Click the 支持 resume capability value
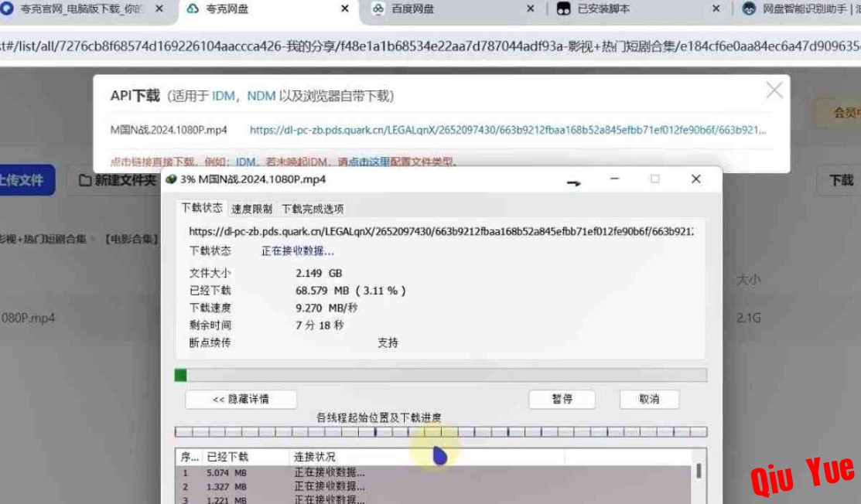 (388, 342)
